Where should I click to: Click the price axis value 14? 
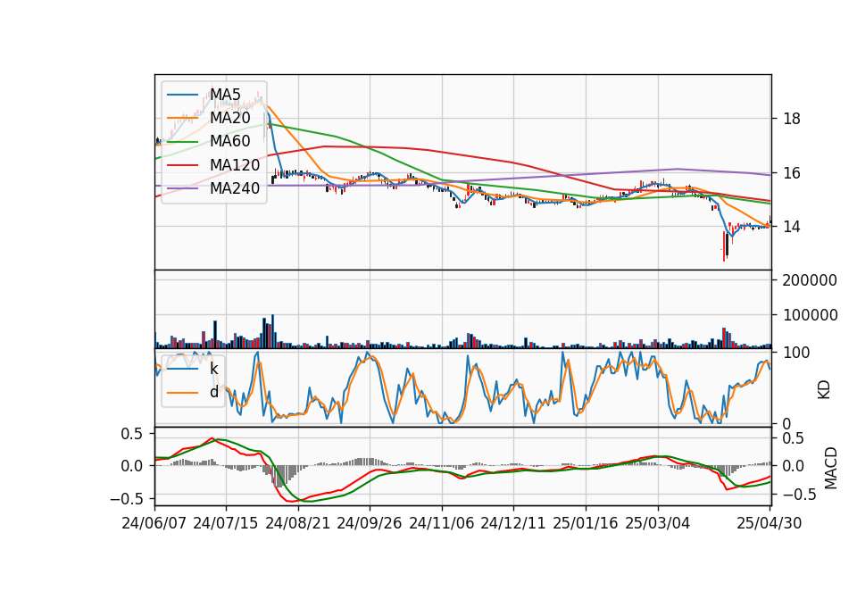[792, 226]
